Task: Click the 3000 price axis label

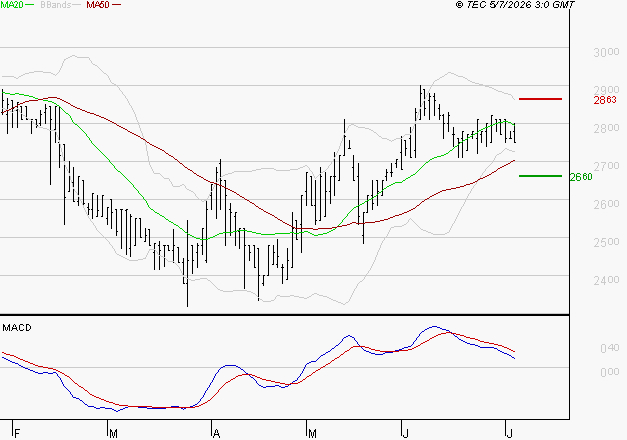Action: pyautogui.click(x=607, y=52)
